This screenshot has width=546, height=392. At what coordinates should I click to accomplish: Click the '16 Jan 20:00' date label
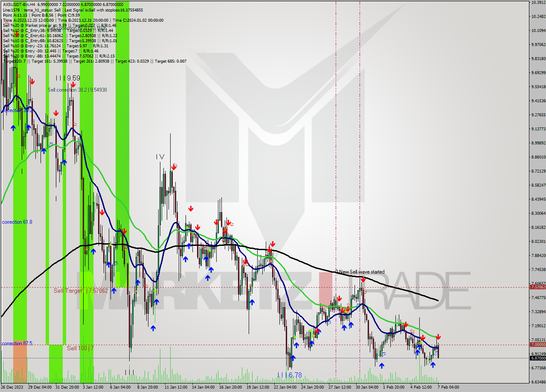click(230, 387)
